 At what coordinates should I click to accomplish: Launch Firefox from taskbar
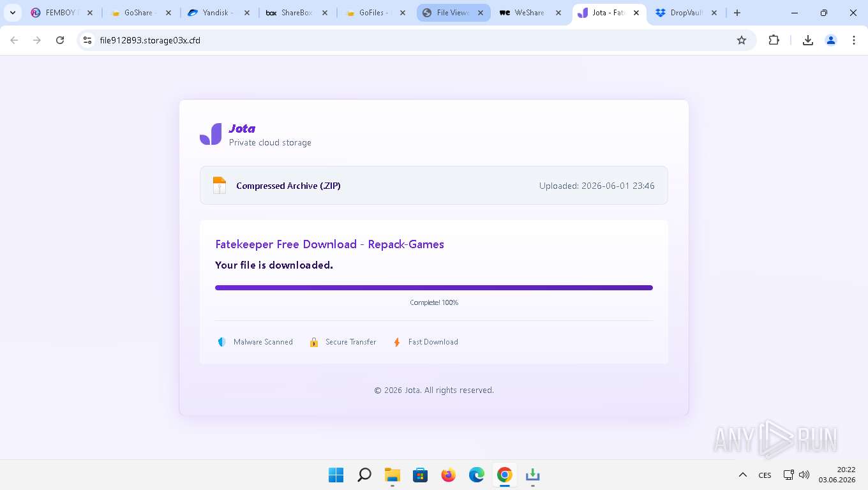[448, 475]
